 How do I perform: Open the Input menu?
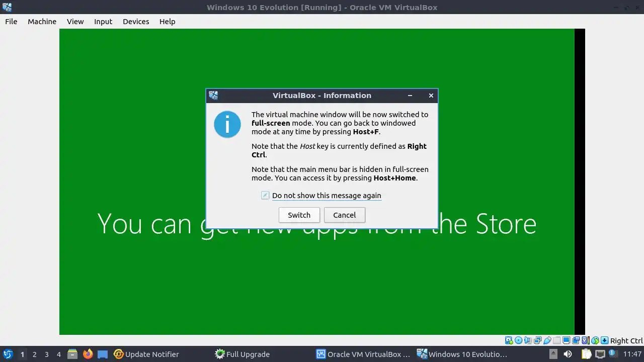click(x=103, y=21)
